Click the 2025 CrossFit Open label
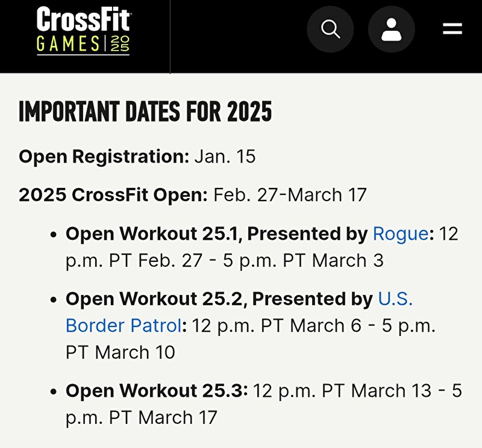The image size is (482, 448). click(113, 195)
